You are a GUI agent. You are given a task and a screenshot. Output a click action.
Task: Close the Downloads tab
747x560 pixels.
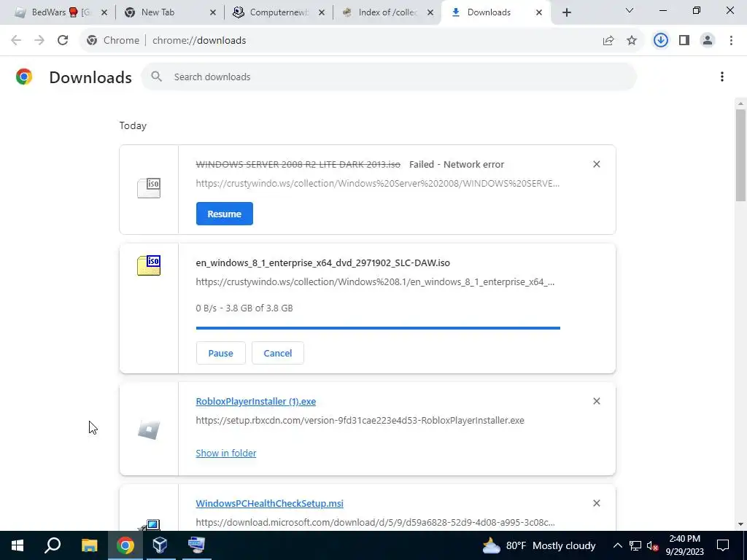click(x=539, y=12)
